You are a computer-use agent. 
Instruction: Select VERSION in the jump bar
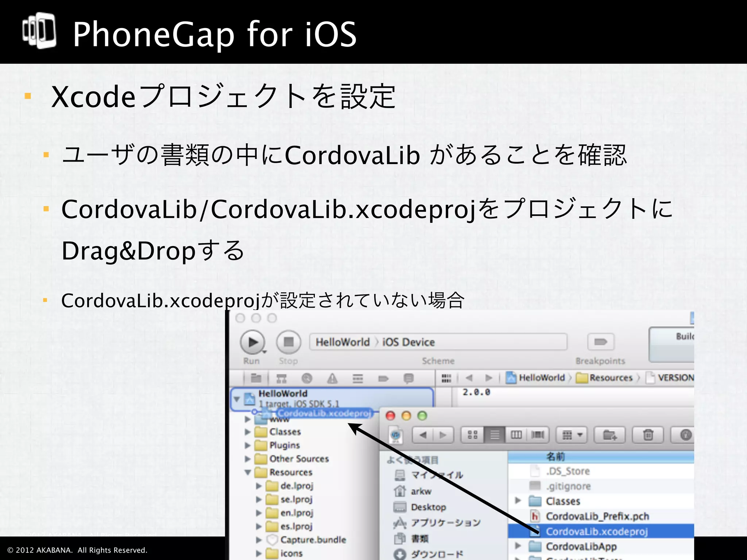(670, 378)
